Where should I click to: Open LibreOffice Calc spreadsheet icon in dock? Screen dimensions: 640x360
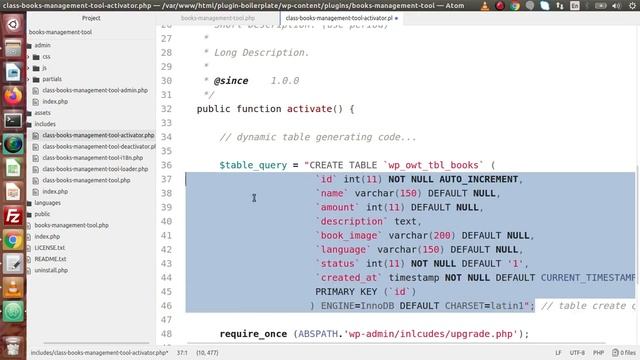(x=13, y=169)
